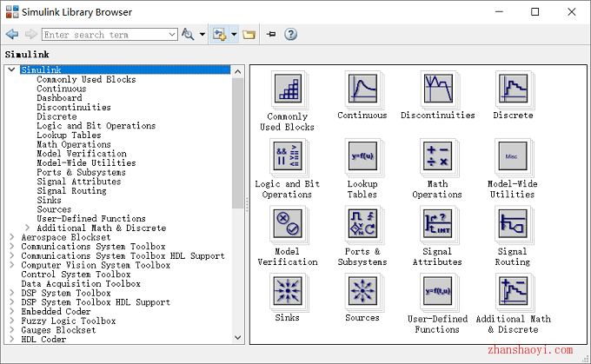The width and height of the screenshot is (591, 364).
Task: Collapse the Simulink tree node
Action: pyautogui.click(x=11, y=69)
